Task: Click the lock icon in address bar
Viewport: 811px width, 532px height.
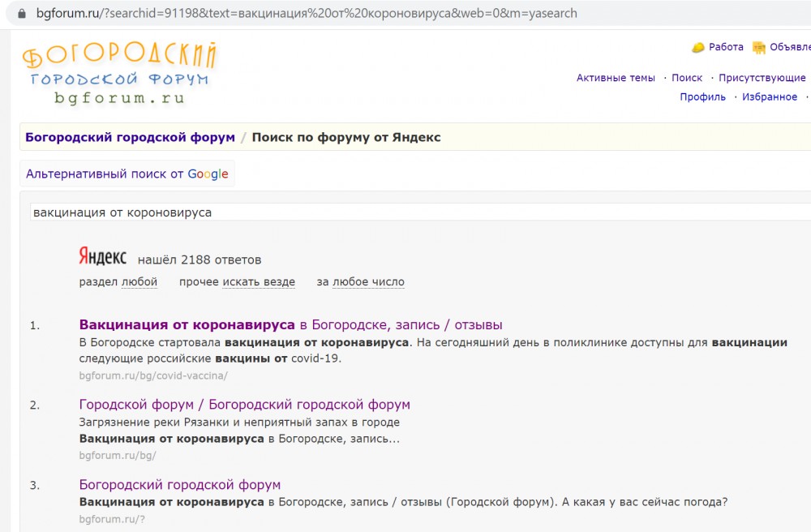Action: pyautogui.click(x=20, y=15)
